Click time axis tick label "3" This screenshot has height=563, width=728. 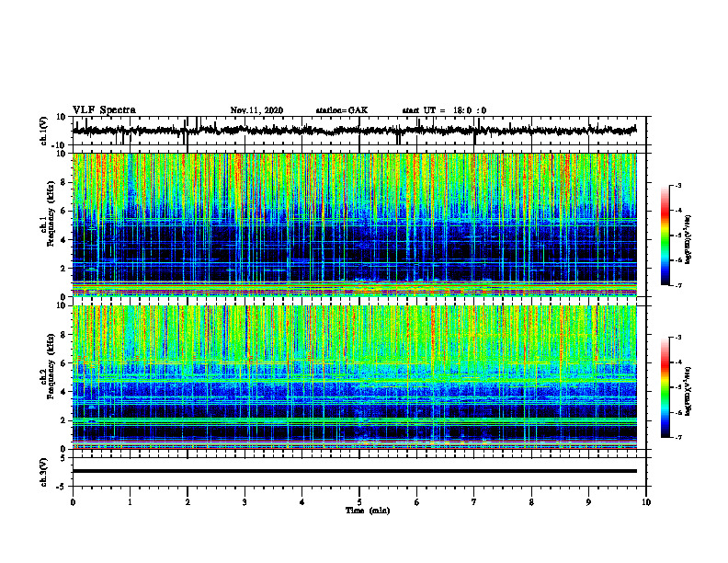(245, 502)
